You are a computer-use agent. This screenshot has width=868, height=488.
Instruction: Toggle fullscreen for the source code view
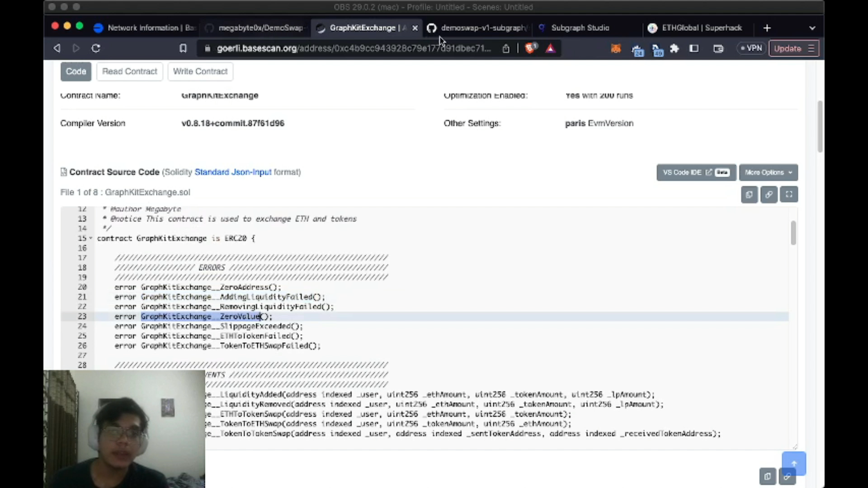[x=789, y=195]
